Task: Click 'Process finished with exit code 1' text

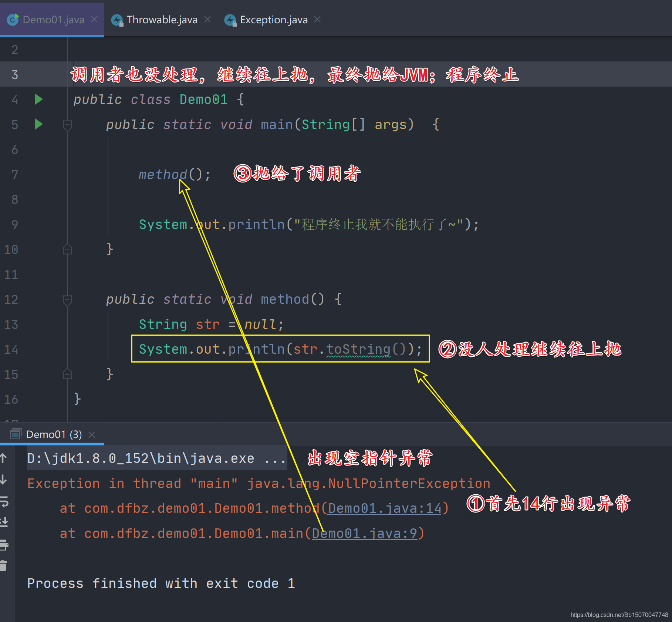Action: 161,584
